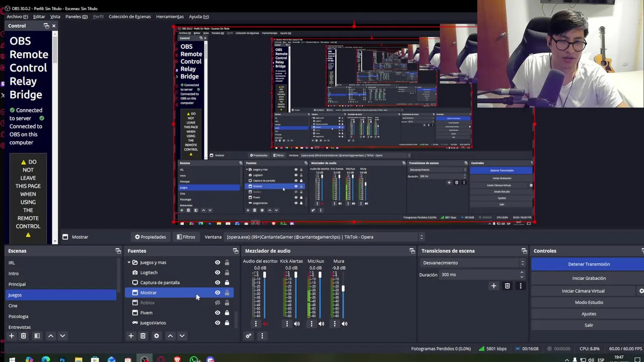Screen dimensions: 644x362
Task: Collapse the Juegos y mas group
Action: coord(129,262)
